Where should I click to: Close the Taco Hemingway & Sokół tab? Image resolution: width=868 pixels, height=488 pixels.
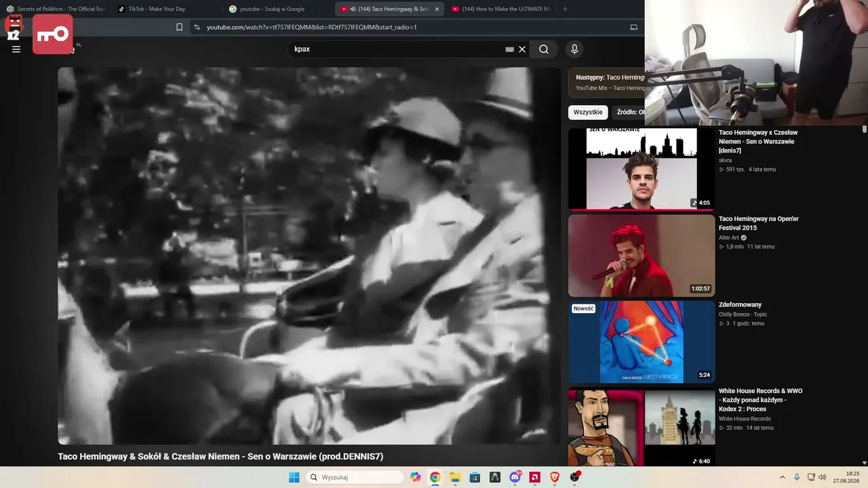click(x=437, y=9)
